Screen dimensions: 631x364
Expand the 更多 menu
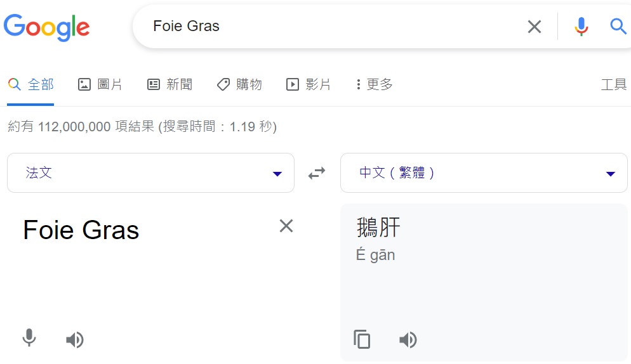374,84
